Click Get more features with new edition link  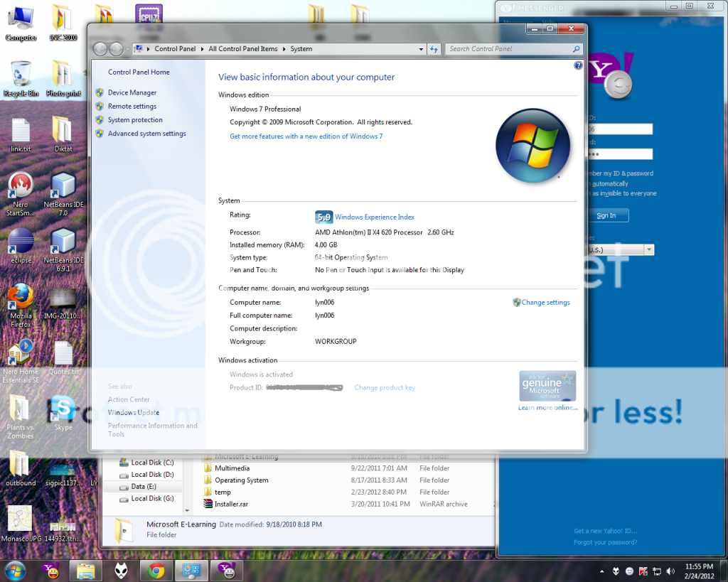click(306, 136)
